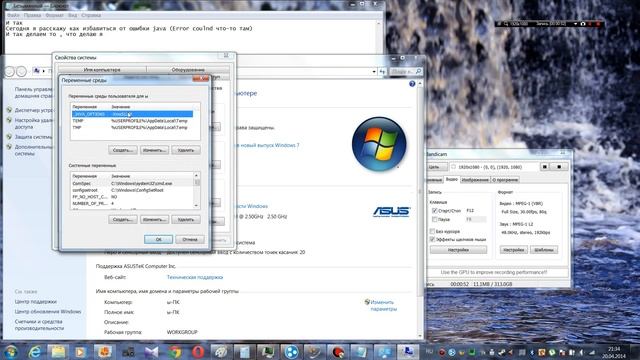Click System window scrollbar down arrow
640x360 pixels.
coord(420,336)
